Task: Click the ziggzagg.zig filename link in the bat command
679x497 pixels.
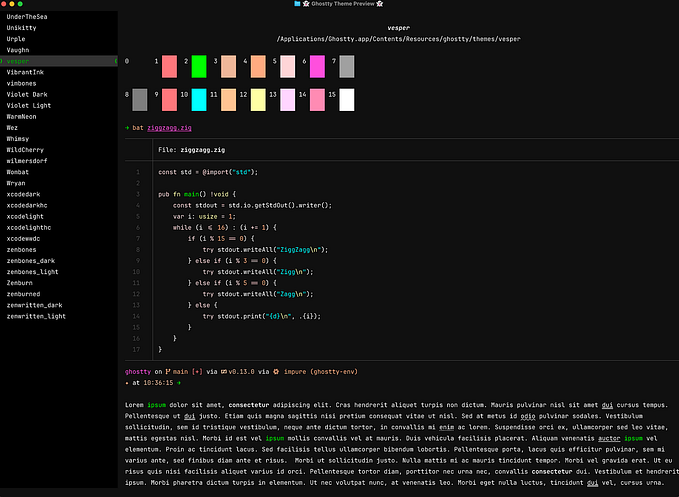Action: pos(169,128)
